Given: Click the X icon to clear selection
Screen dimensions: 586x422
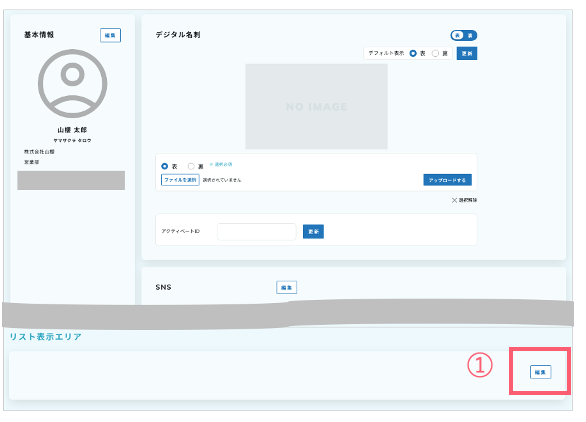Looking at the screenshot, I should [x=454, y=200].
